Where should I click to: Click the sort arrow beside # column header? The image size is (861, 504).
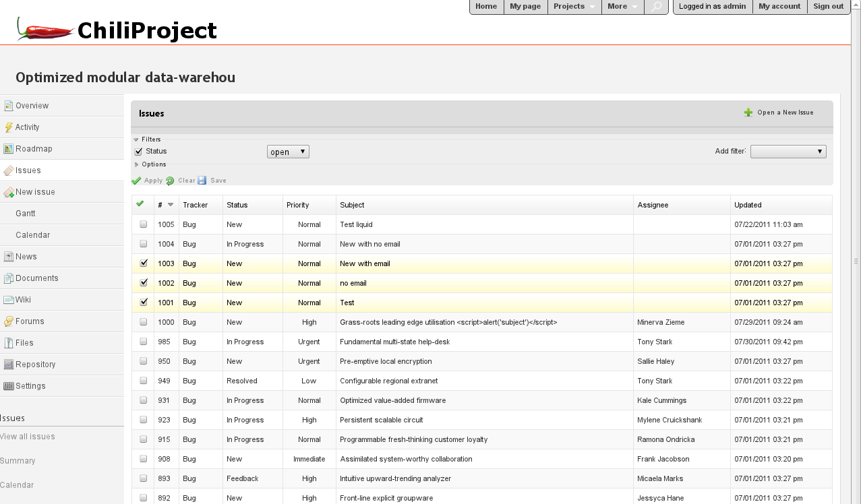point(171,205)
